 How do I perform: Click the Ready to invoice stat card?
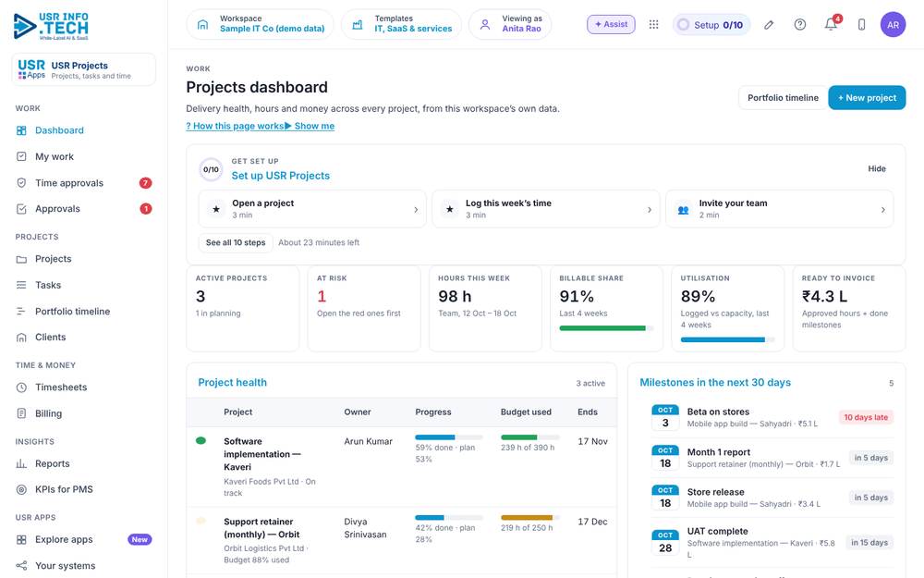coord(849,308)
